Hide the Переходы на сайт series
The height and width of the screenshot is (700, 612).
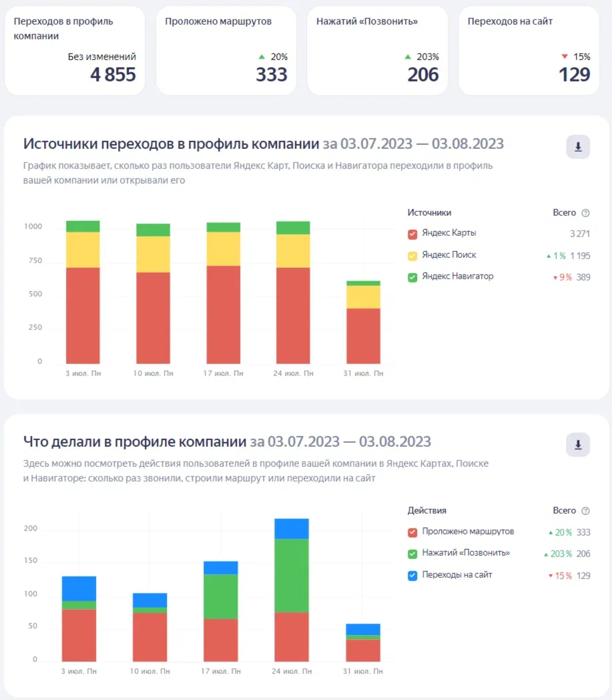click(x=412, y=575)
